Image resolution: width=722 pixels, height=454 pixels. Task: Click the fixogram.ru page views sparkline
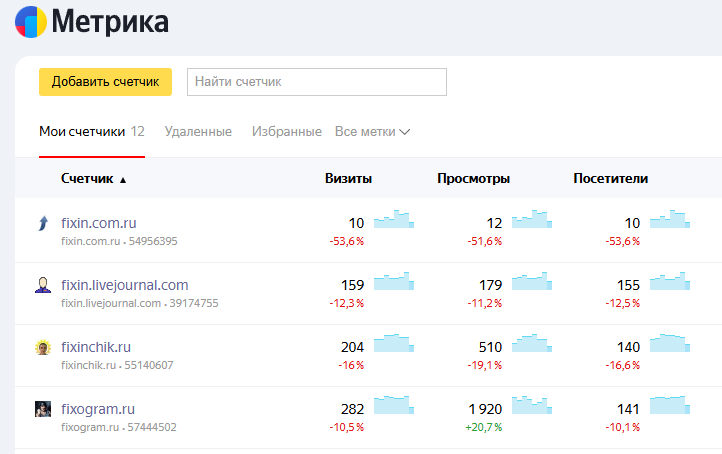click(532, 405)
